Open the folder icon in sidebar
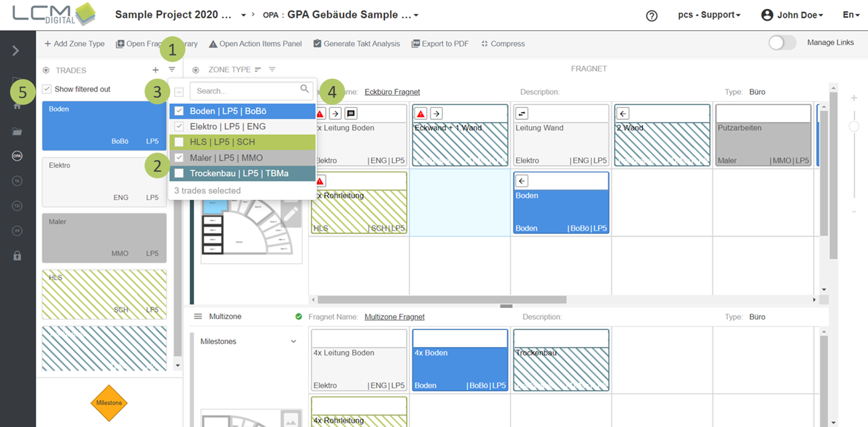Screen dimensions: 868x427 17,131
